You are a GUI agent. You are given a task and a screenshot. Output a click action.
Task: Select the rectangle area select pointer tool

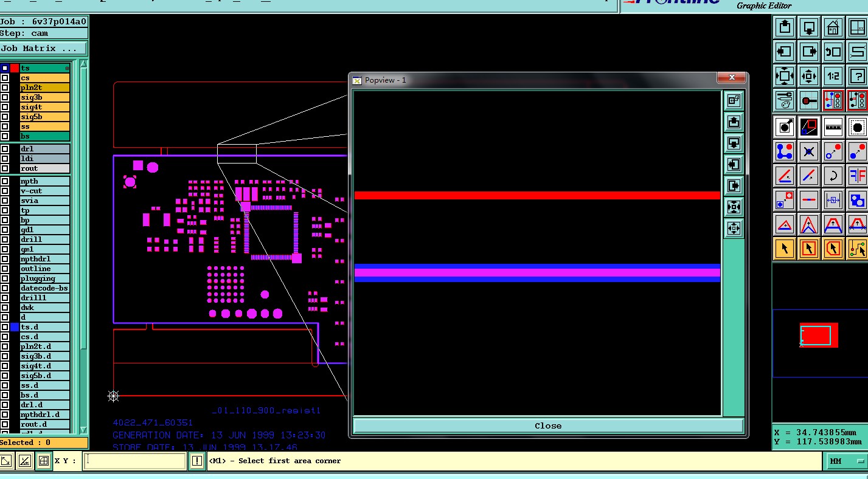(809, 249)
